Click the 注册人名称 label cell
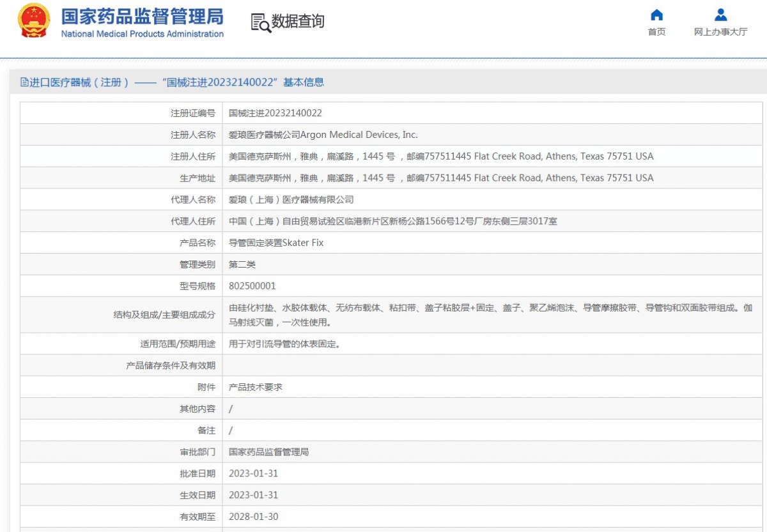This screenshot has height=532, width=767. tap(121, 135)
